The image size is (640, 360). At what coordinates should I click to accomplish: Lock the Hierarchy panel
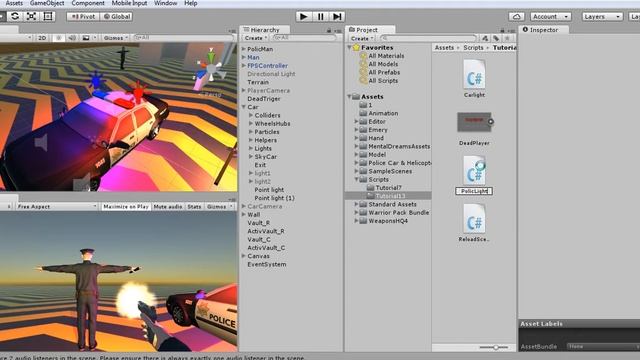[329, 31]
